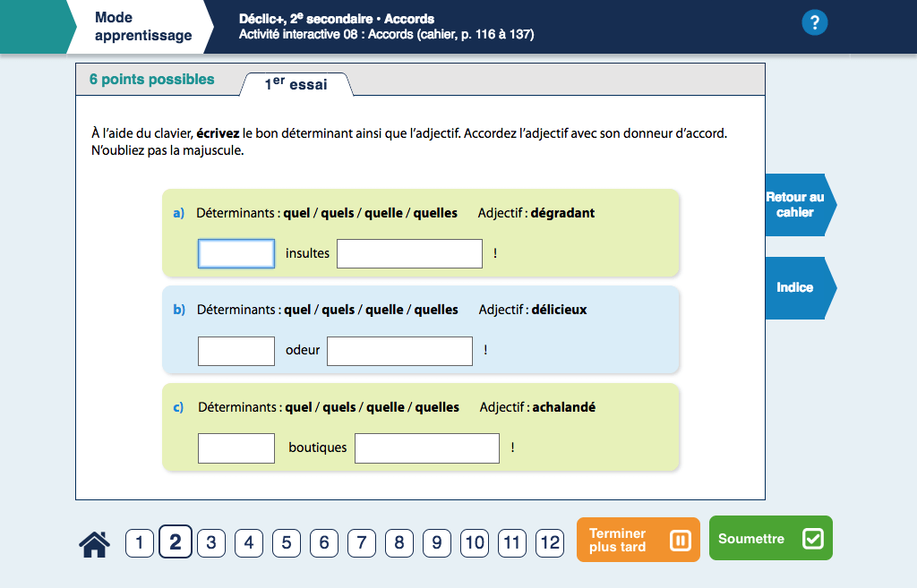Jump to question 12
This screenshot has width=917, height=588.
(x=550, y=543)
